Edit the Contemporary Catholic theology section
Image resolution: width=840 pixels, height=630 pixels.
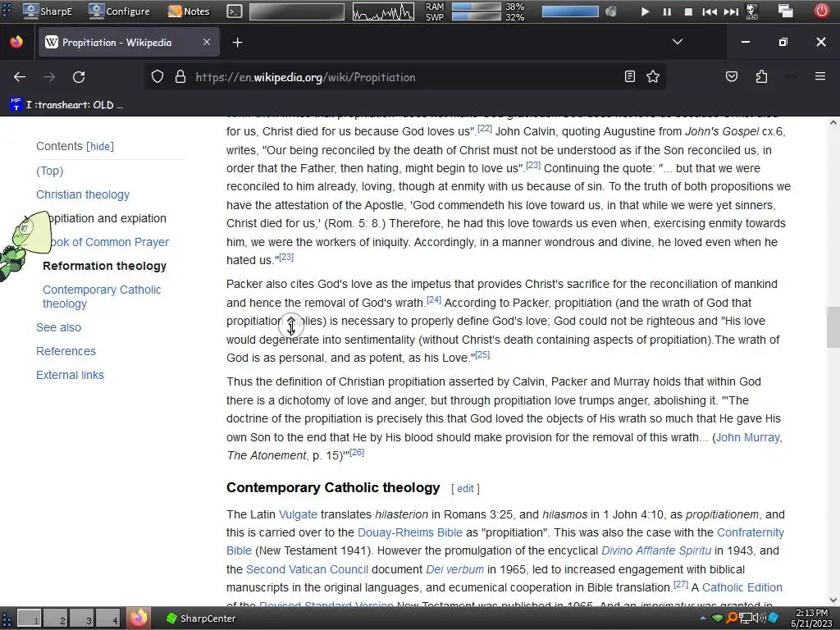465,489
